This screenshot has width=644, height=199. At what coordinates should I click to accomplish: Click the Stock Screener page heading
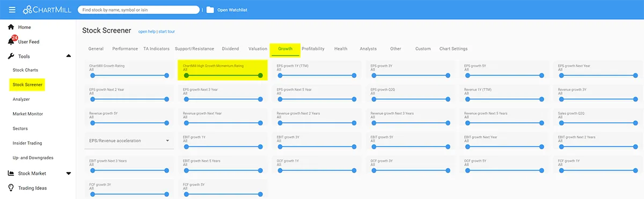pyautogui.click(x=106, y=31)
